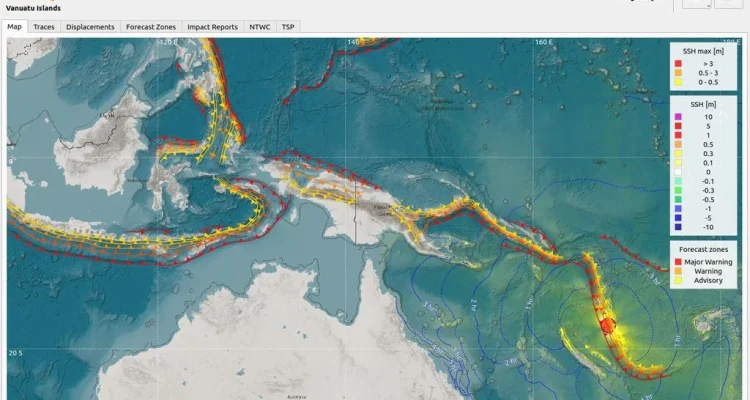Switch to the NTWC tab
The image size is (750, 400).
pyautogui.click(x=260, y=27)
